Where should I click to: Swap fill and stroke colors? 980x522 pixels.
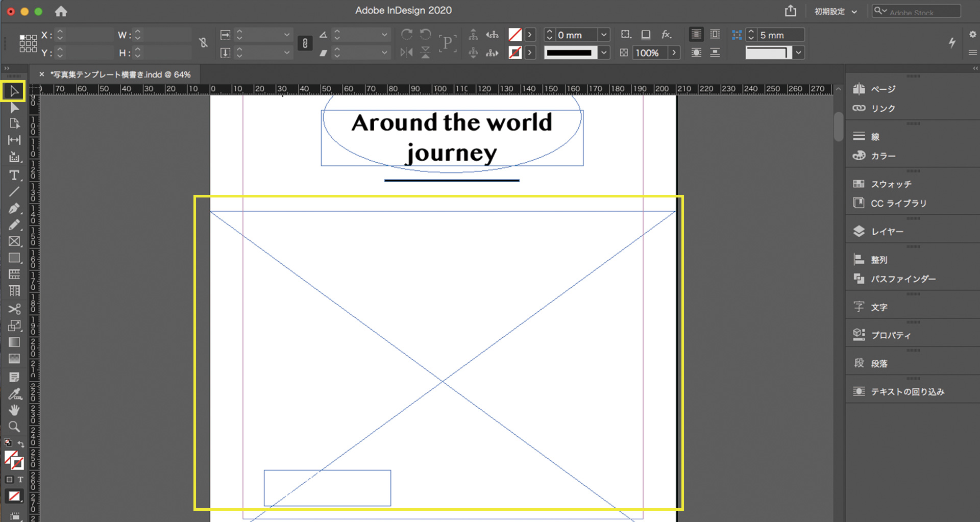pos(21,444)
